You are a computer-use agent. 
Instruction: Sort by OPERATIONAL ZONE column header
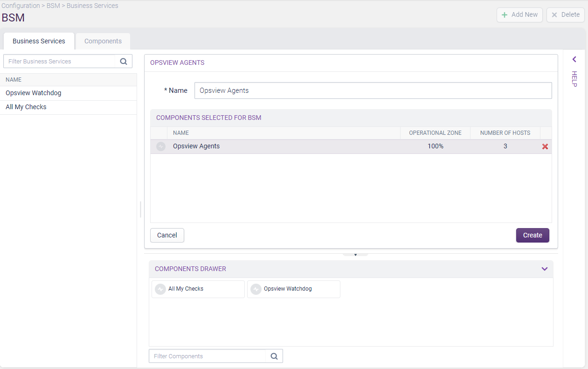coord(435,133)
